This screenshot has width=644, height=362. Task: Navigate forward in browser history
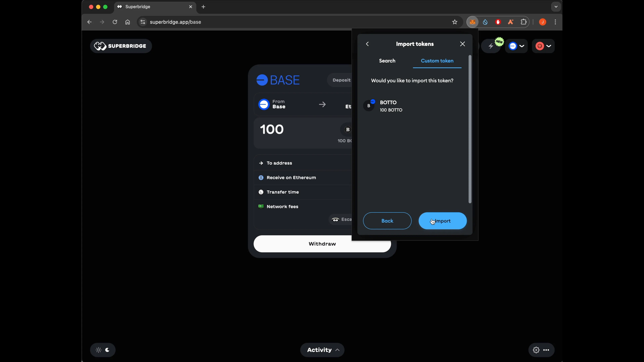[x=102, y=22]
